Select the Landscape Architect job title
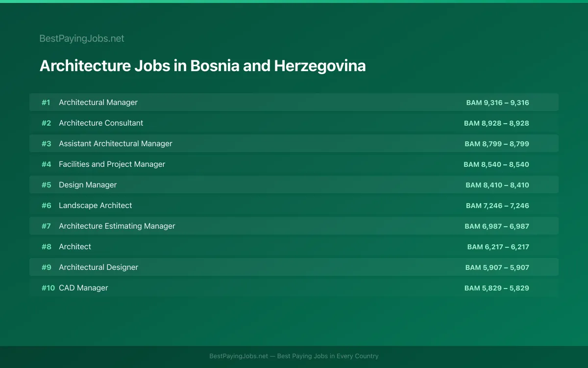588x368 pixels. pyautogui.click(x=96, y=206)
